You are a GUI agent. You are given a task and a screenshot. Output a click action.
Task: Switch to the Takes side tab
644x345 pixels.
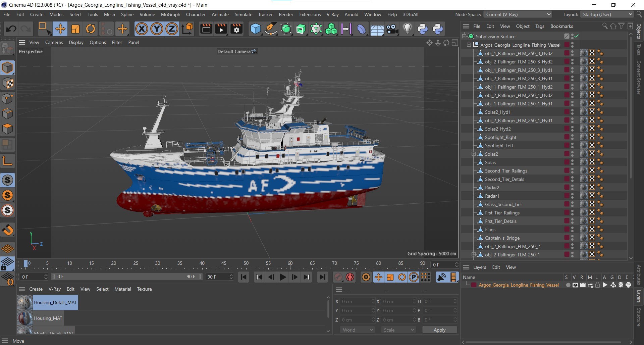coord(639,50)
